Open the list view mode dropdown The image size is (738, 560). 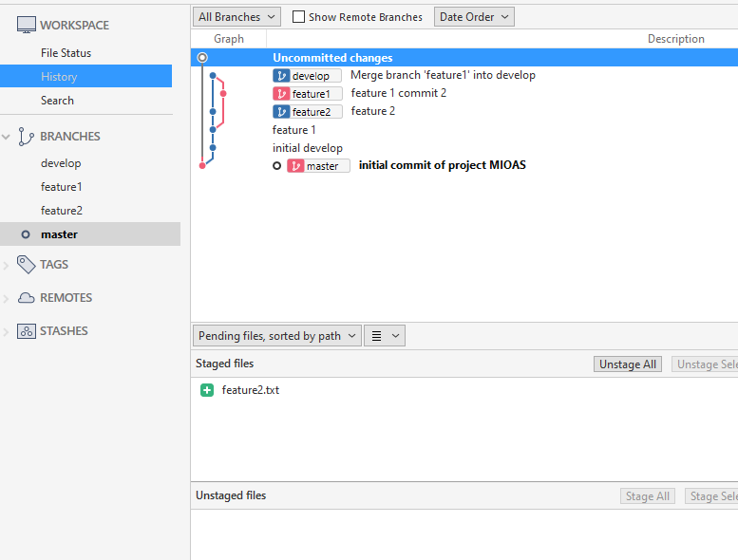click(385, 336)
